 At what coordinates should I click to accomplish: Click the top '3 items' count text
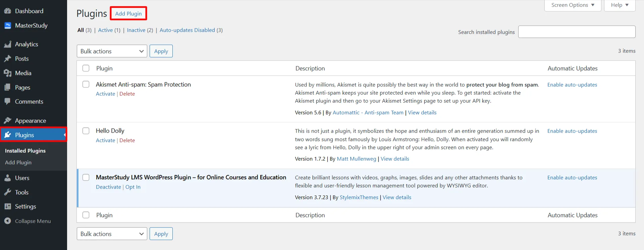(x=627, y=51)
